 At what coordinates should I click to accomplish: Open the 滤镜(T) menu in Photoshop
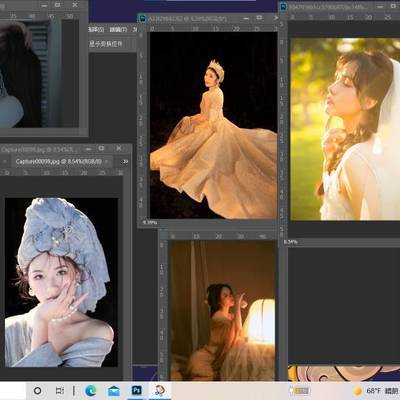[x=118, y=30]
